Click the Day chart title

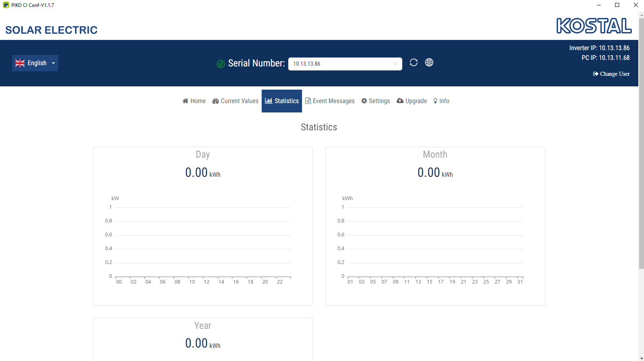203,154
